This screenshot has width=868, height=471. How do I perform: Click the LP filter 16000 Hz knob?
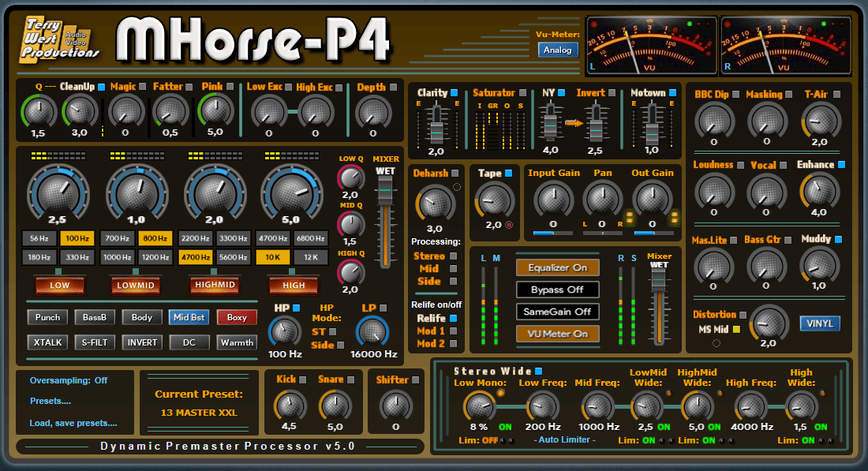[x=373, y=331]
